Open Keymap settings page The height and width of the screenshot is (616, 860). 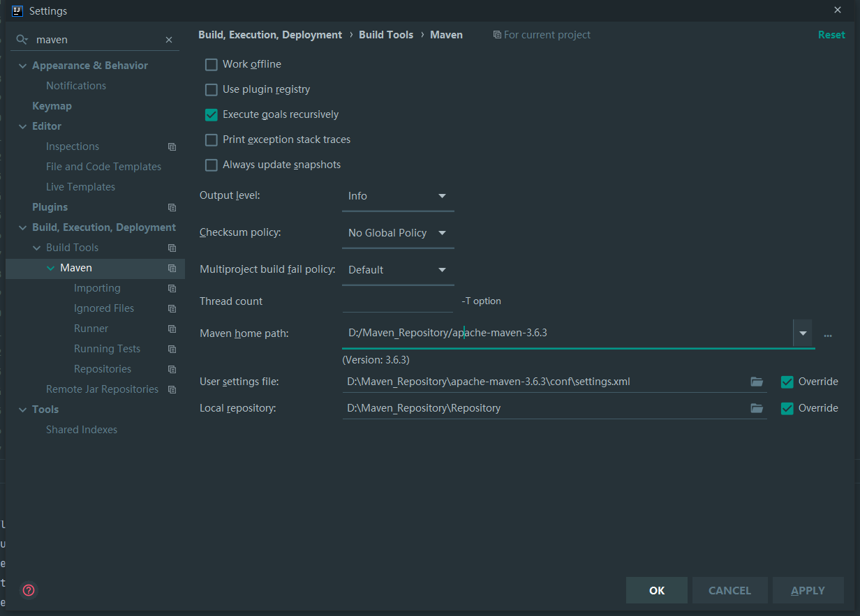pos(52,106)
